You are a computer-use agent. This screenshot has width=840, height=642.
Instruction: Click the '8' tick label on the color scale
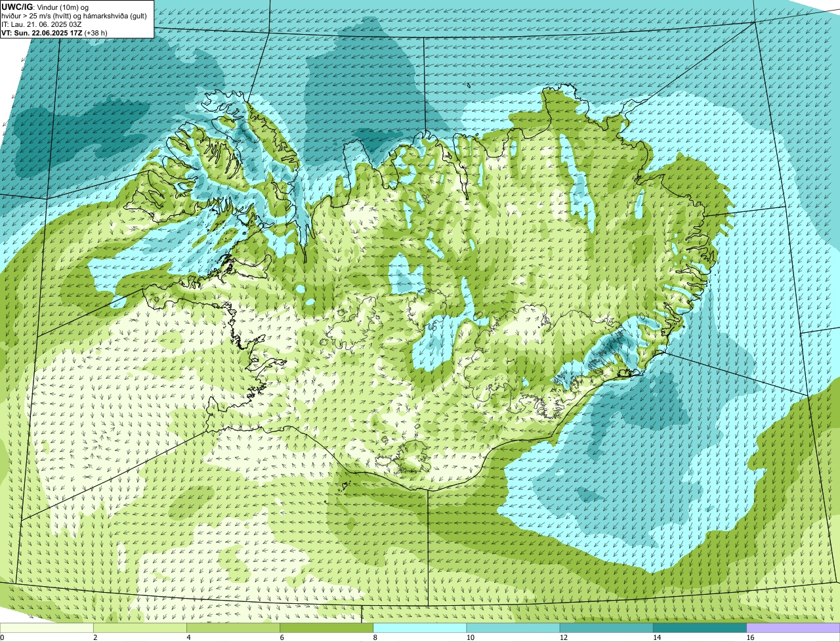coord(375,637)
